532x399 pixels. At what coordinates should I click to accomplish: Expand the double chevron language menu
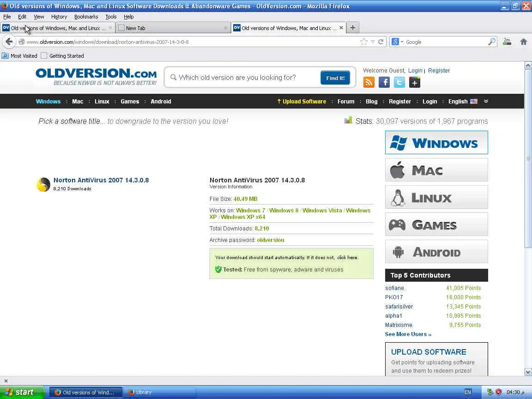tap(486, 102)
